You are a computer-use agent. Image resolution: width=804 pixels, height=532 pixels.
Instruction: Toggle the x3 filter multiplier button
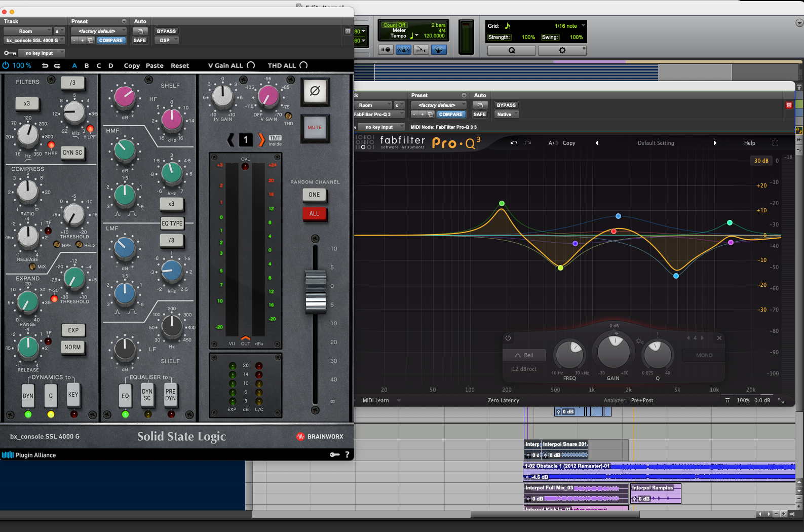click(x=27, y=103)
